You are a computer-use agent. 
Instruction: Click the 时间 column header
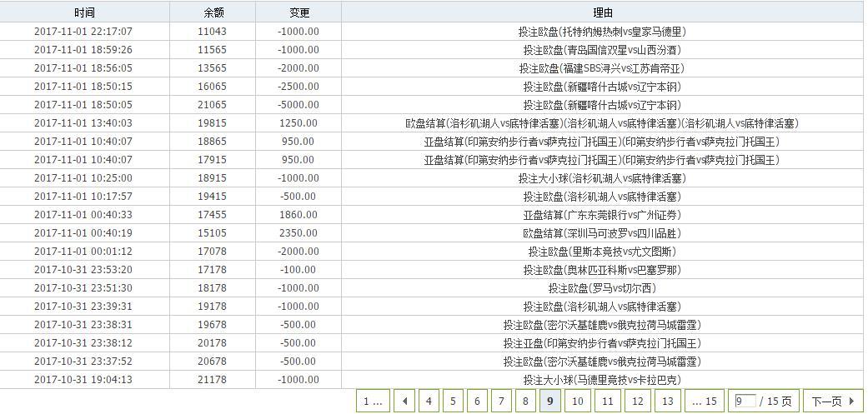(84, 12)
